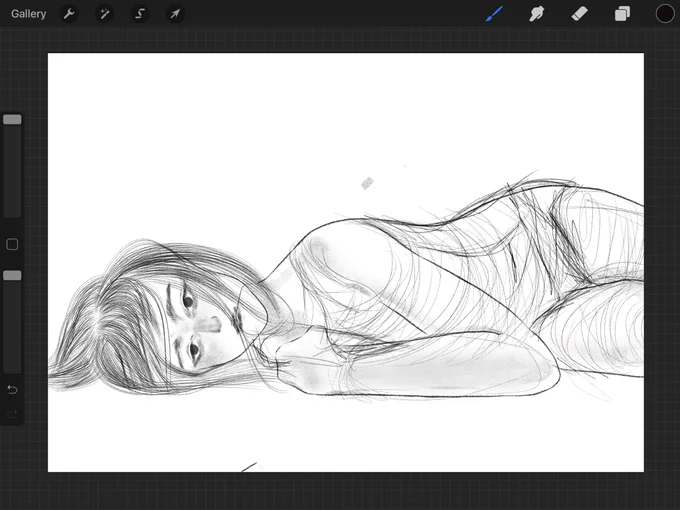Select the Brush tool
This screenshot has width=680, height=510.
pos(494,14)
